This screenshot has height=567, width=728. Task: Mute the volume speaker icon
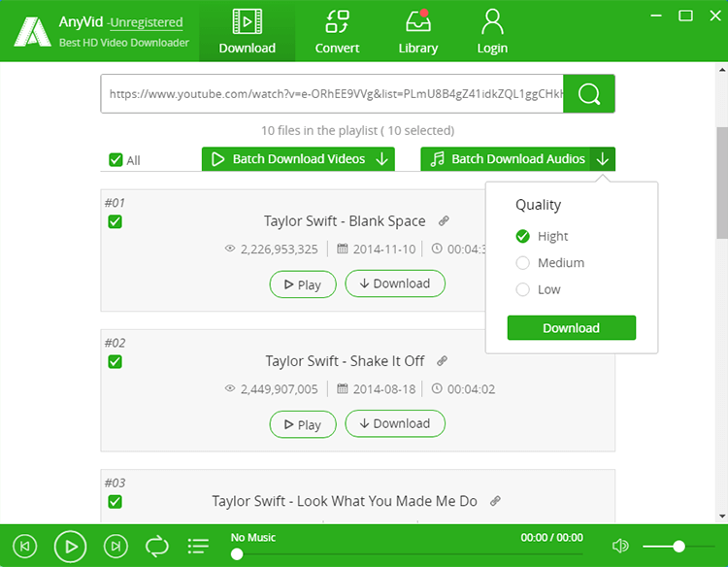[620, 546]
